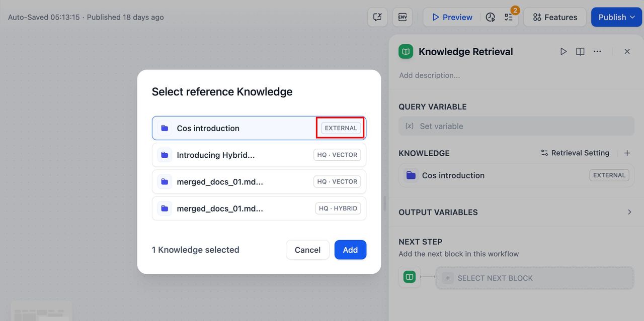Viewport: 644px width, 321px height.
Task: Cancel the Select reference Knowledge dialog
Action: tap(307, 250)
